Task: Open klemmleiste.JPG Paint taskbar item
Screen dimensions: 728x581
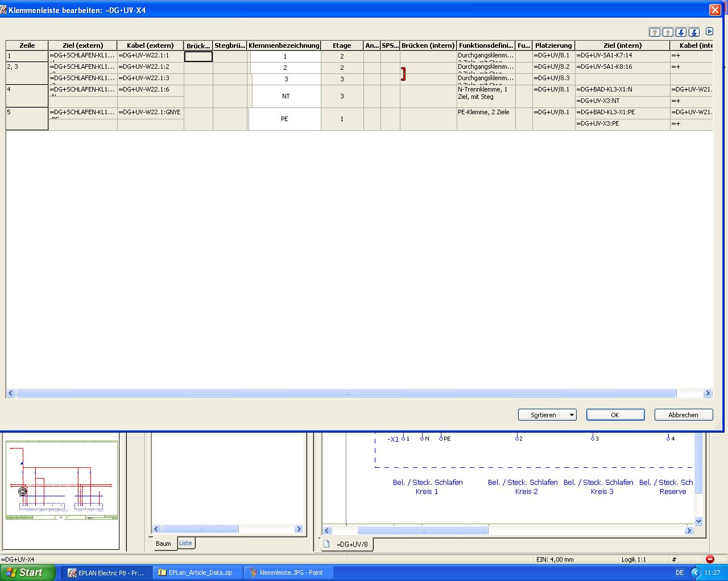Action: point(287,572)
